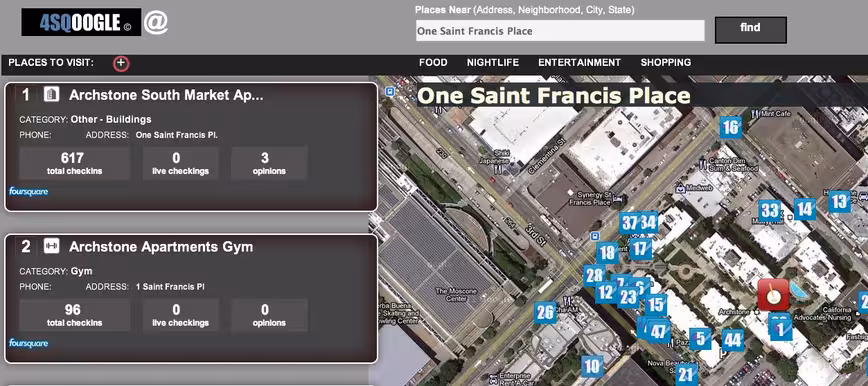Click the find button
Viewport: 868px width, 386px height.
(x=751, y=30)
